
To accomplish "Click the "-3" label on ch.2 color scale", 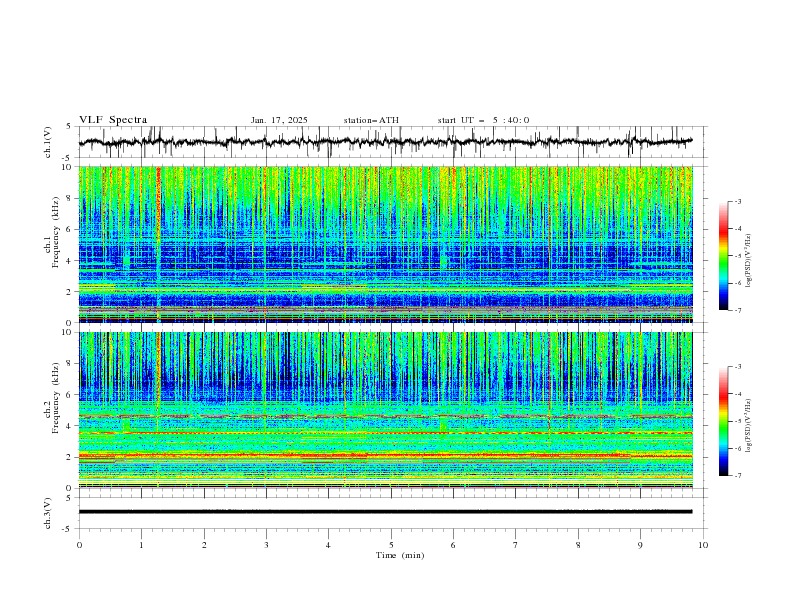I will point(738,367).
